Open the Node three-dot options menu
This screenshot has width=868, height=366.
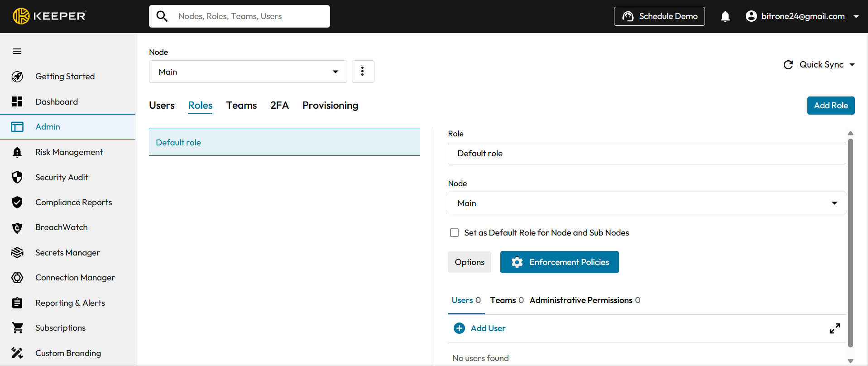click(363, 72)
